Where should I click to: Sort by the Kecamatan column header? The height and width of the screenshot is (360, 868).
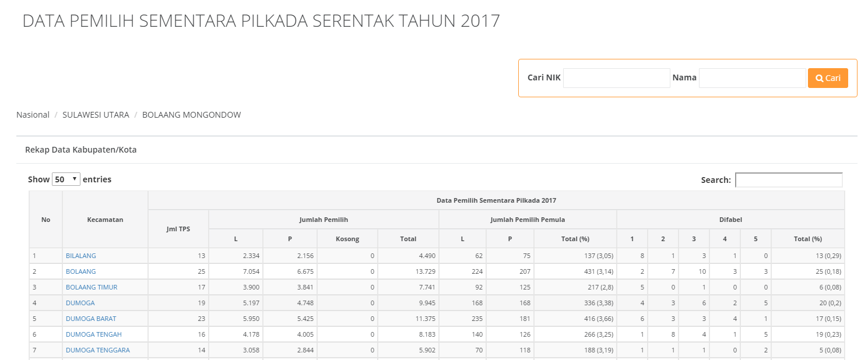tap(105, 220)
